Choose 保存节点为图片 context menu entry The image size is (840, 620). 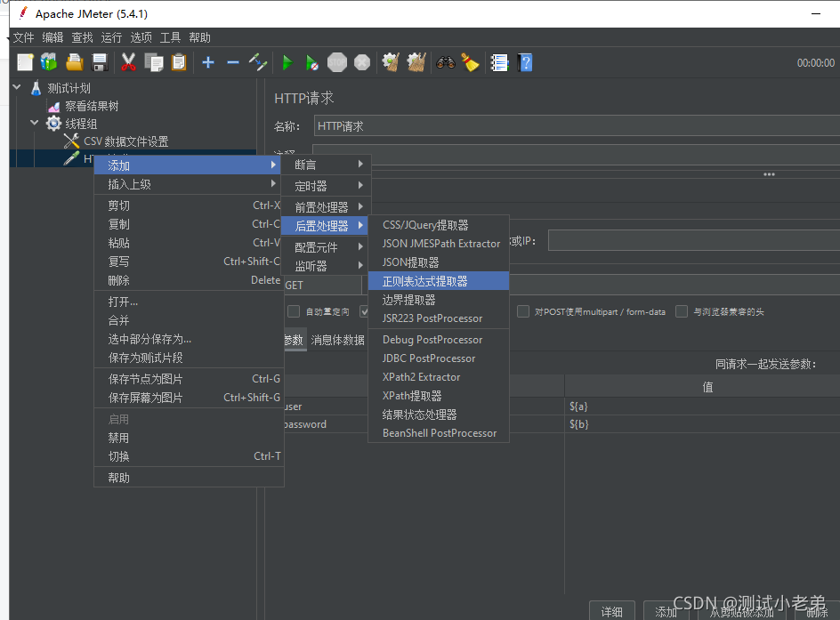coord(189,379)
